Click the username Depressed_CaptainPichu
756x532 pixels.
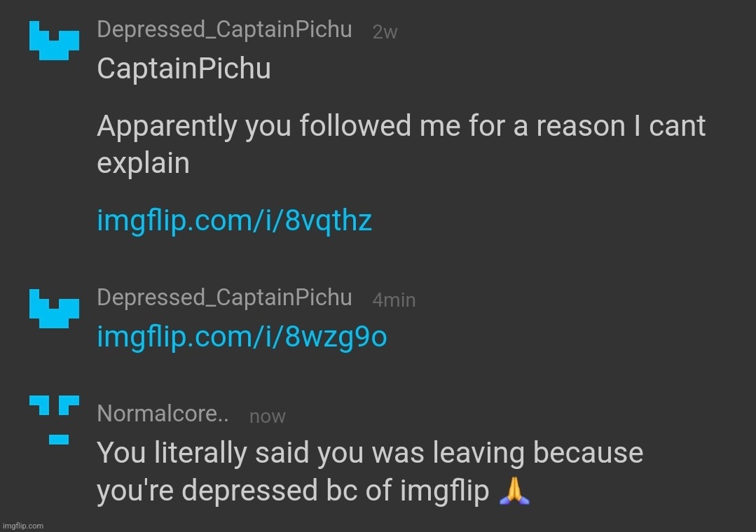tap(224, 29)
